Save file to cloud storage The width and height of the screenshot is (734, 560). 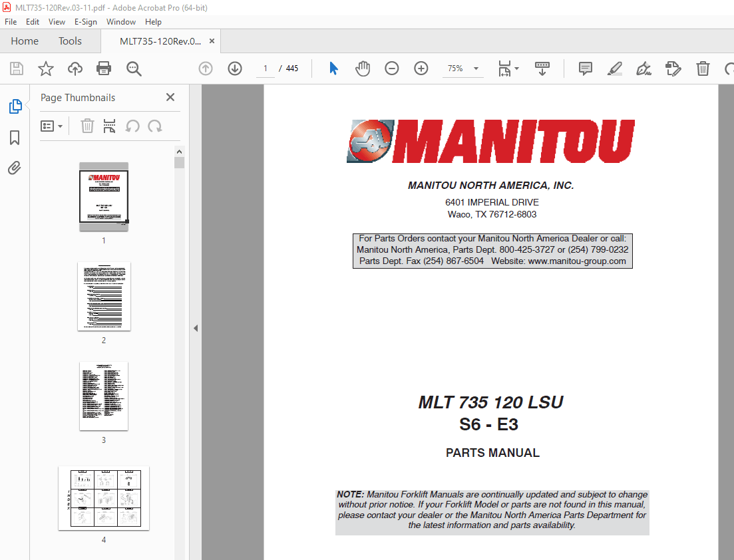[75, 69]
